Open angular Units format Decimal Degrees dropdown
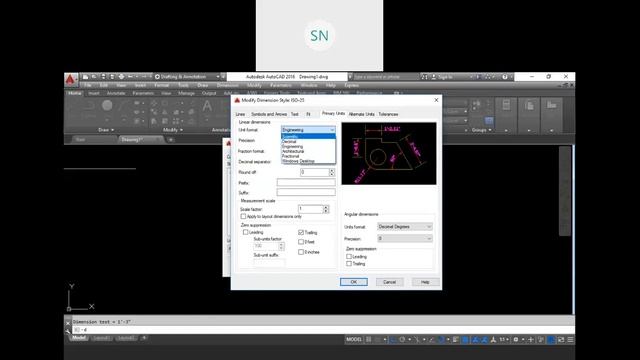Screen dimensions: 640x360 (x=404, y=227)
